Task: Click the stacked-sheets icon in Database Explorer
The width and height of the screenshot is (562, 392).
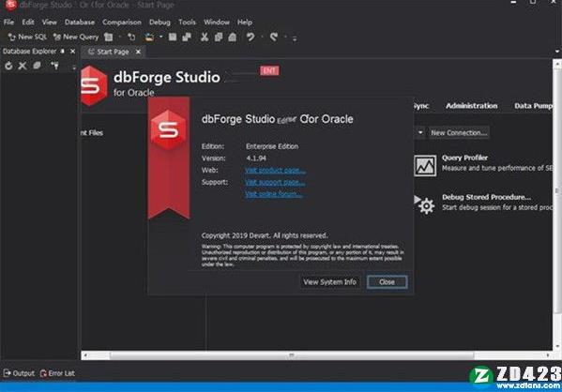Action: tap(37, 66)
